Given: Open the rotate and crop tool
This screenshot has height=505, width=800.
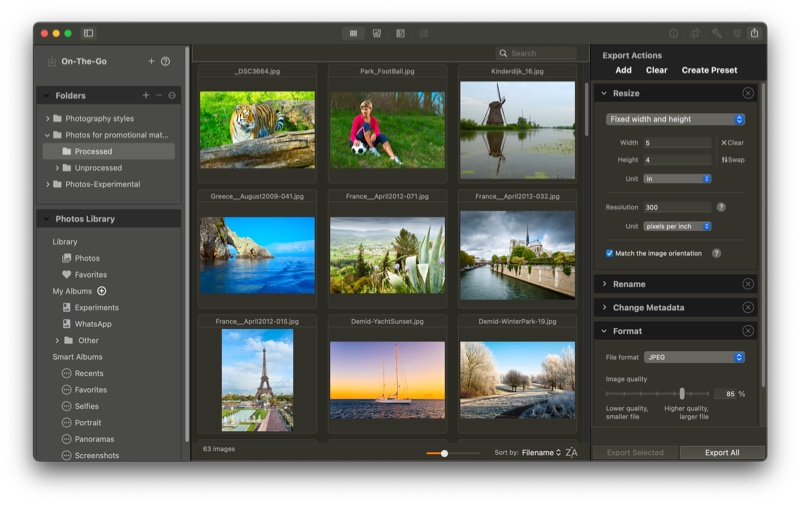Looking at the screenshot, I should tap(695, 33).
